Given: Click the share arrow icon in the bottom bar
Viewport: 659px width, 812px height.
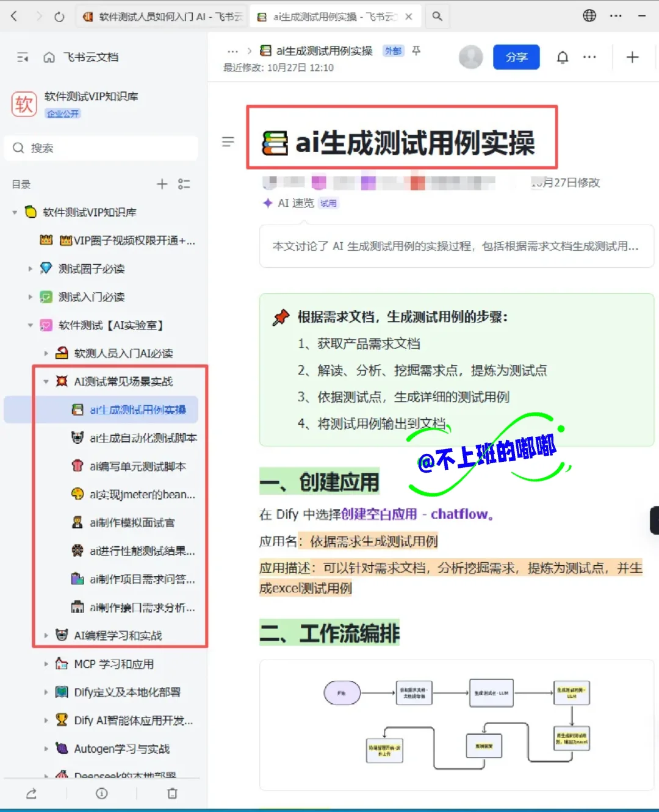Looking at the screenshot, I should [32, 793].
